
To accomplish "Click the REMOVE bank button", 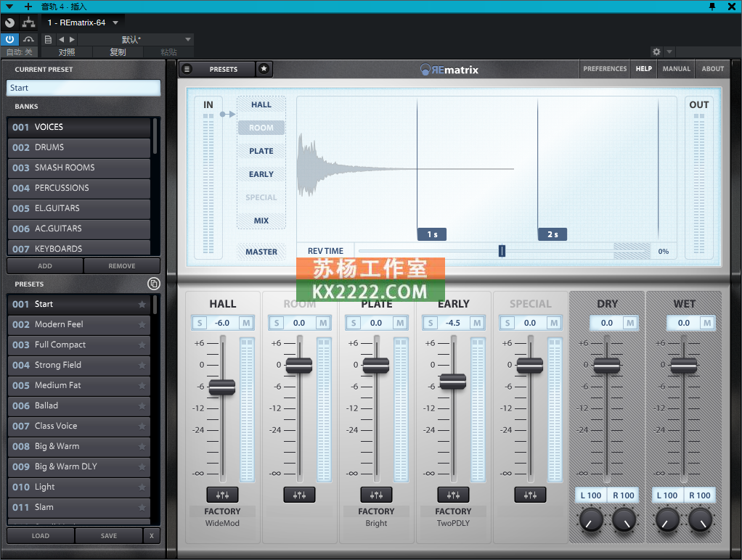I will click(x=122, y=265).
